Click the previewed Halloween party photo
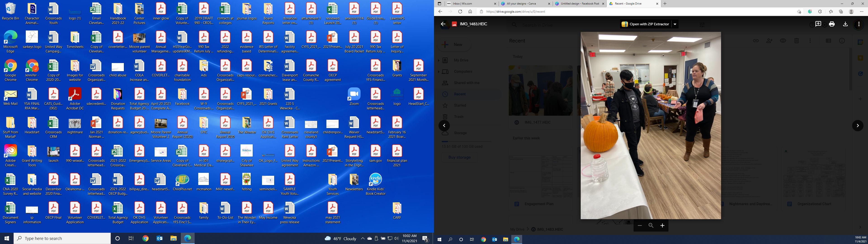This screenshot has width=868, height=244. [651, 126]
